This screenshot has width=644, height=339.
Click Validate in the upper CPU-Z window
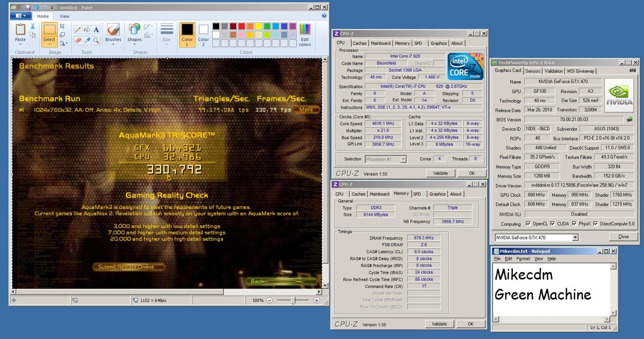coord(440,173)
